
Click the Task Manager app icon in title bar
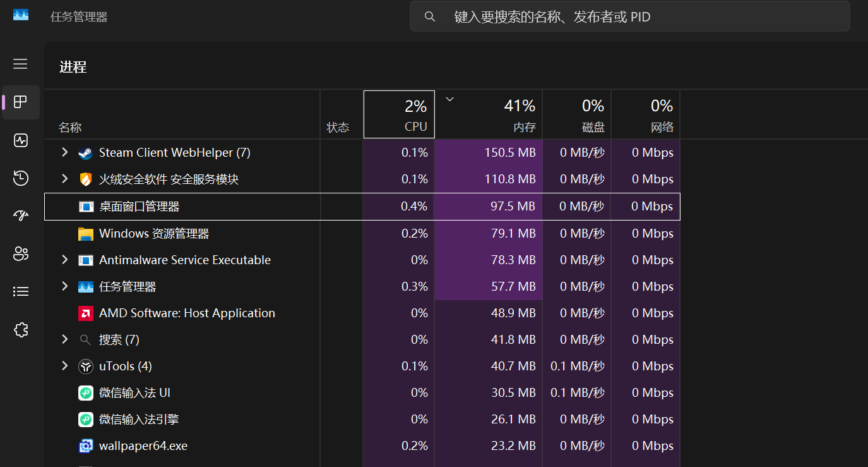[21, 15]
